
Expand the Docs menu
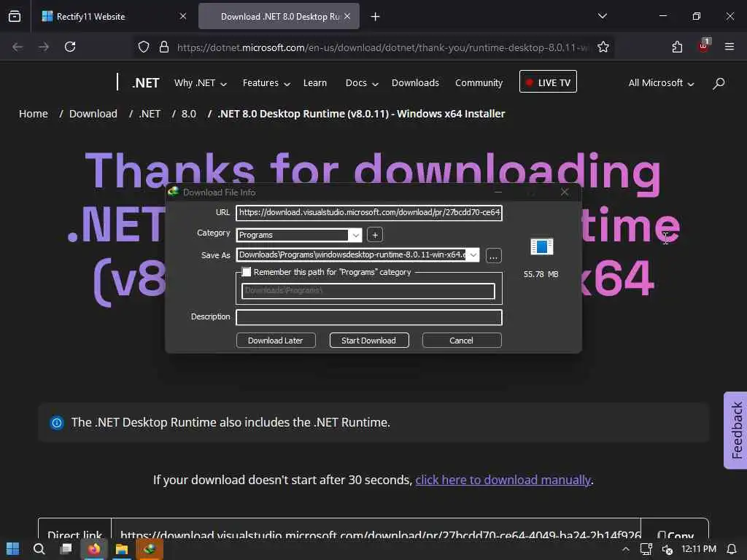coord(362,83)
